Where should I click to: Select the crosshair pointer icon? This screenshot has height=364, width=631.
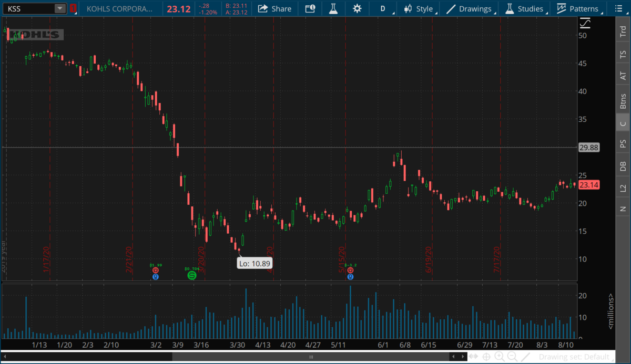[487, 357]
